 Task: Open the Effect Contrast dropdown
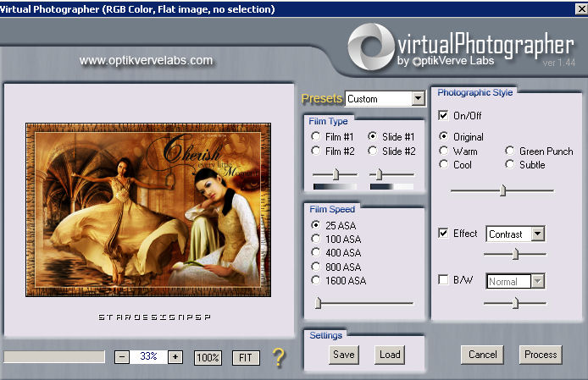[537, 234]
